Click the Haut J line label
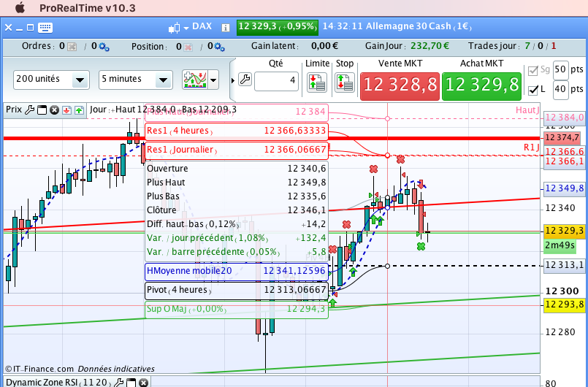588x387 pixels. point(527,110)
